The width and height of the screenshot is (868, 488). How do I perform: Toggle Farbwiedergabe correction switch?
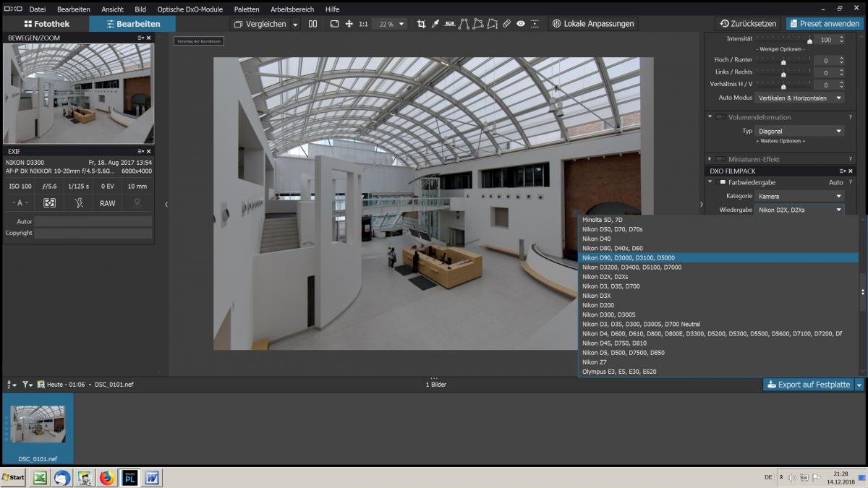[720, 182]
